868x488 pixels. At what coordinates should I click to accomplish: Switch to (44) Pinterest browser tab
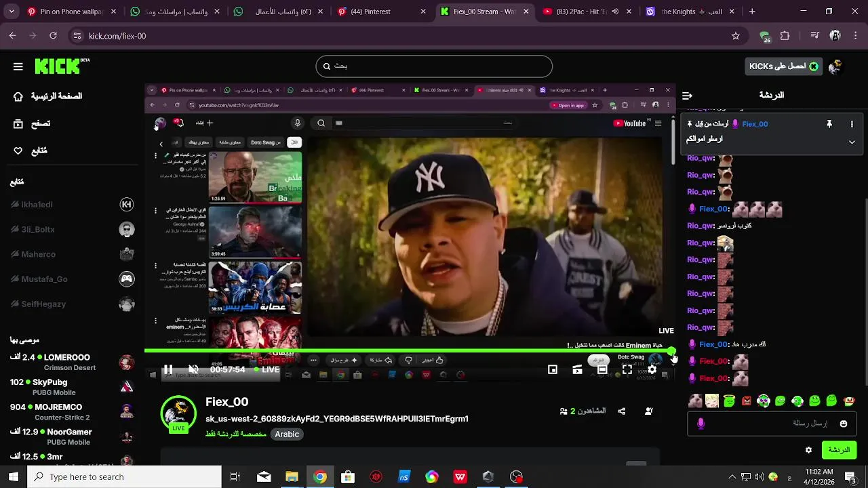click(x=382, y=12)
